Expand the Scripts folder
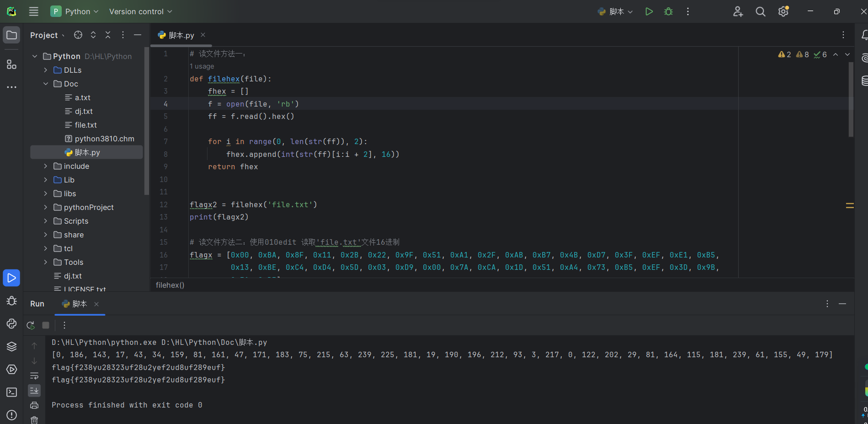 pos(46,221)
